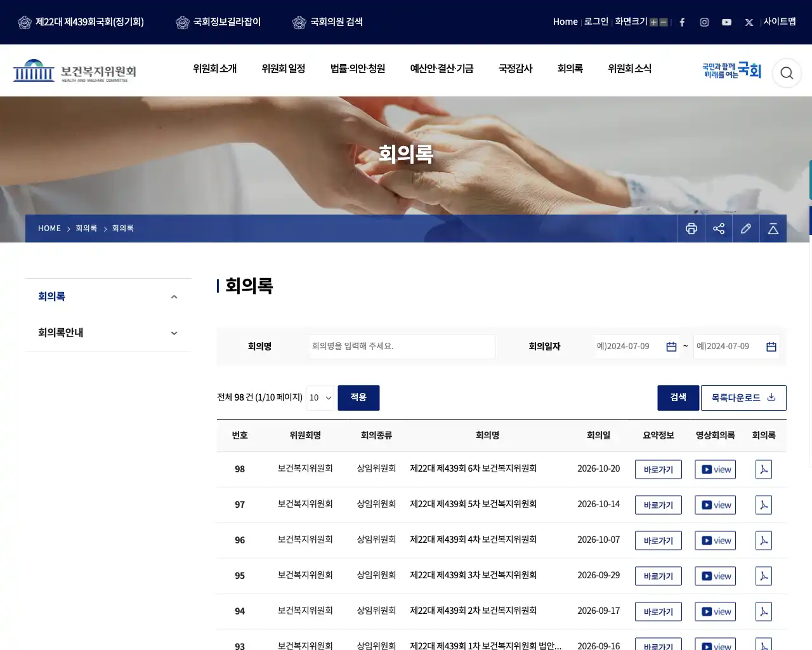Click the Home link in top bar

click(x=565, y=22)
